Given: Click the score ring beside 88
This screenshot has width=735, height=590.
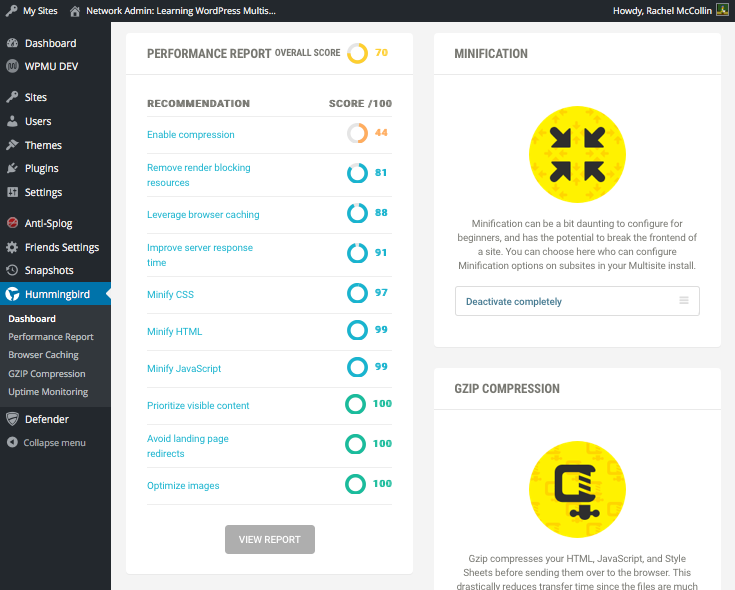Looking at the screenshot, I should 357,213.
